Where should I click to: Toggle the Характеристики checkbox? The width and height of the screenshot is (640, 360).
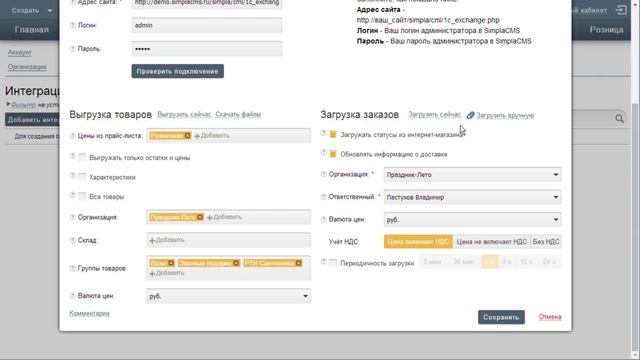click(82, 177)
